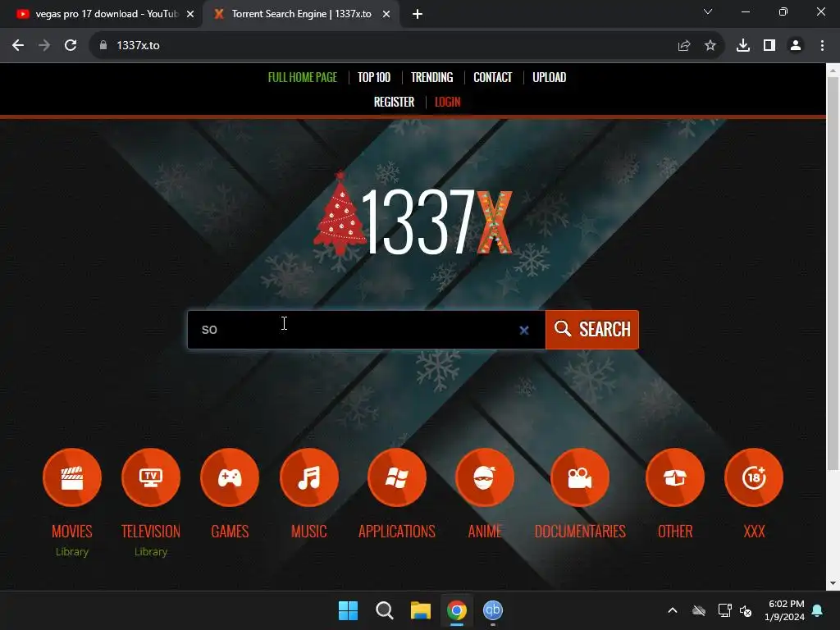Open the TRENDING menu item
This screenshot has height=630, width=840.
point(431,77)
